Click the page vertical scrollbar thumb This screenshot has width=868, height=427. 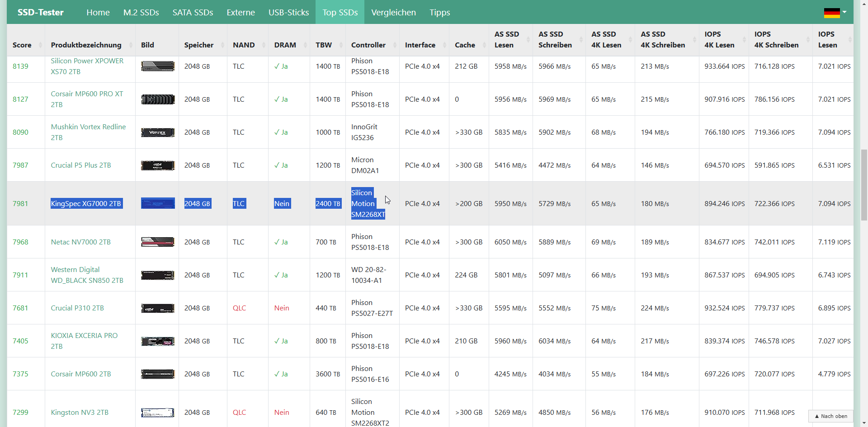pos(864,185)
